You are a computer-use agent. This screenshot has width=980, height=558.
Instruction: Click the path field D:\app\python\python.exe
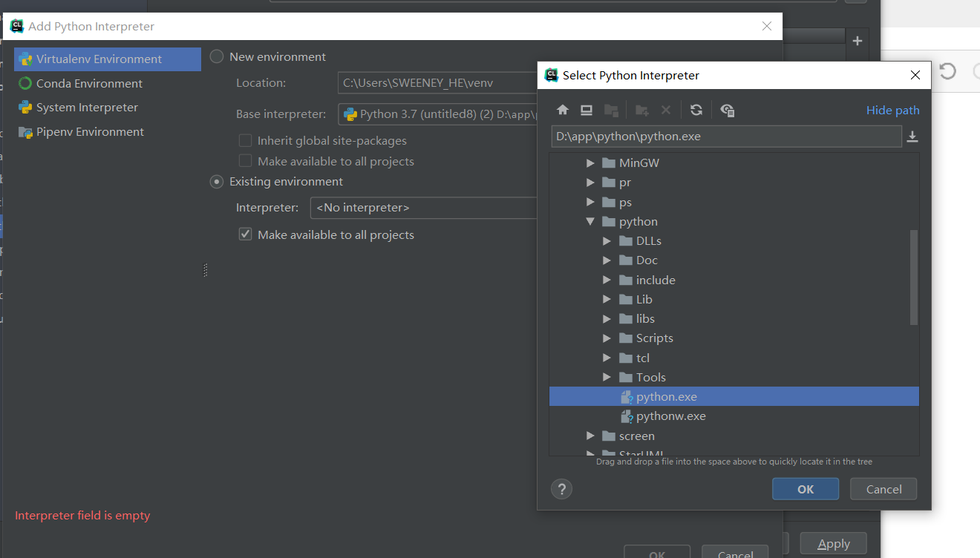point(726,137)
